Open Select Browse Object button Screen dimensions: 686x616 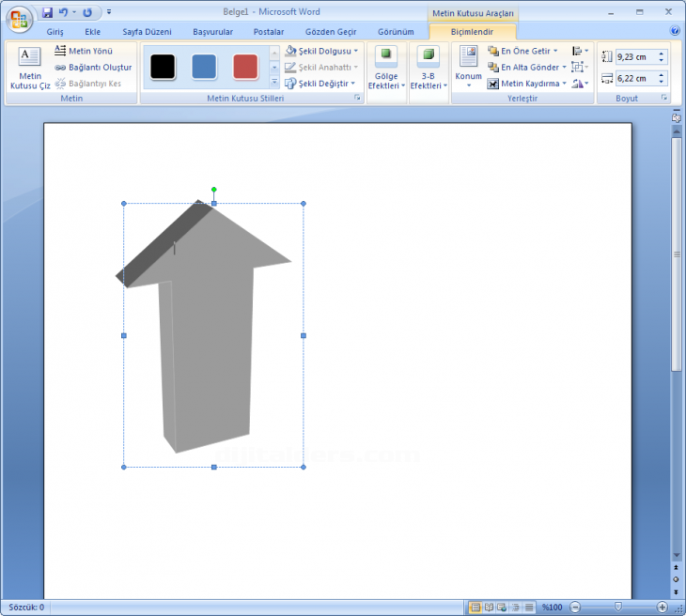677,579
